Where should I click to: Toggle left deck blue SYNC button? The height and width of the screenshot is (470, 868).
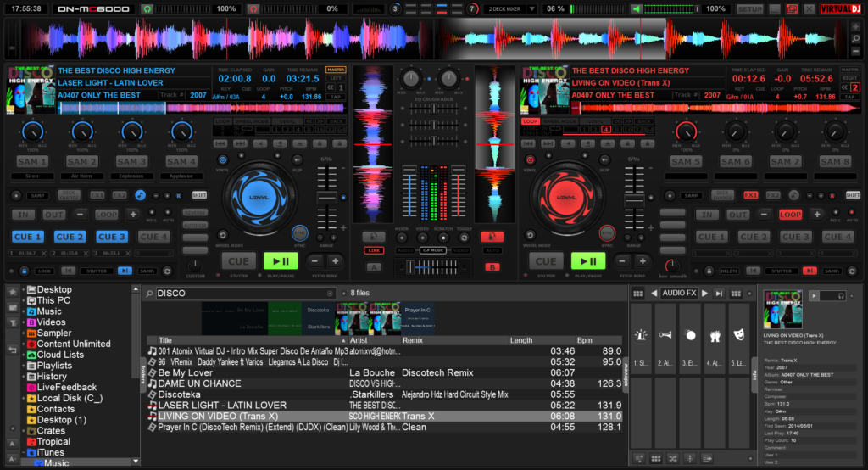tap(300, 232)
